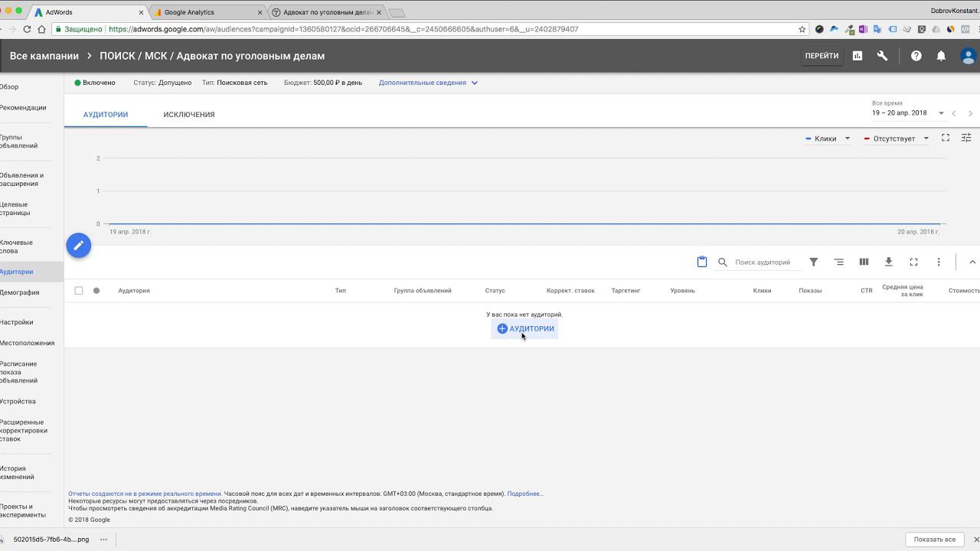Viewport: 980px width, 551px height.
Task: Expand the chart to full screen
Action: click(946, 138)
